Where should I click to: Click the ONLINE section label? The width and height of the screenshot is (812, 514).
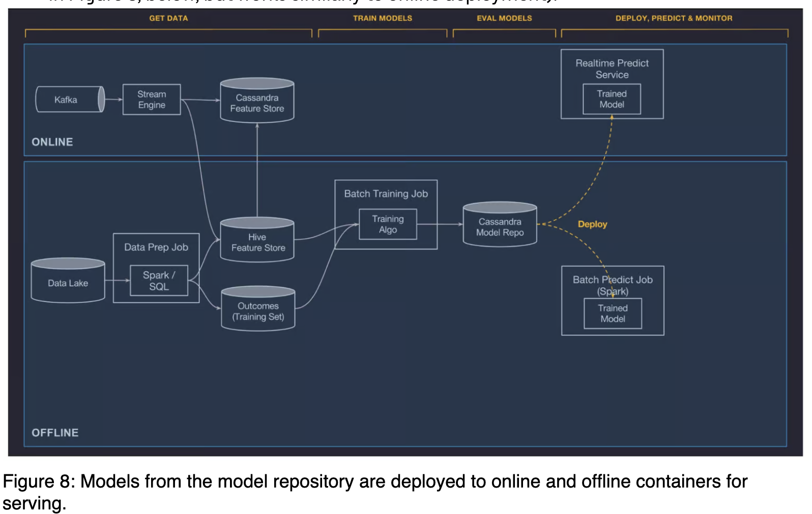52,142
